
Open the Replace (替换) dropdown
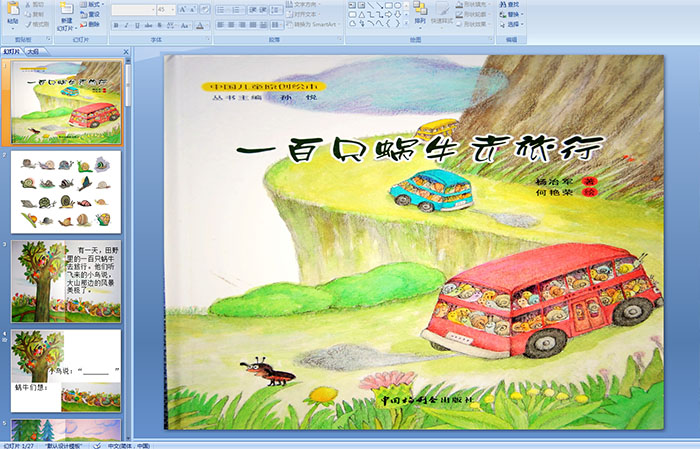tap(511, 14)
